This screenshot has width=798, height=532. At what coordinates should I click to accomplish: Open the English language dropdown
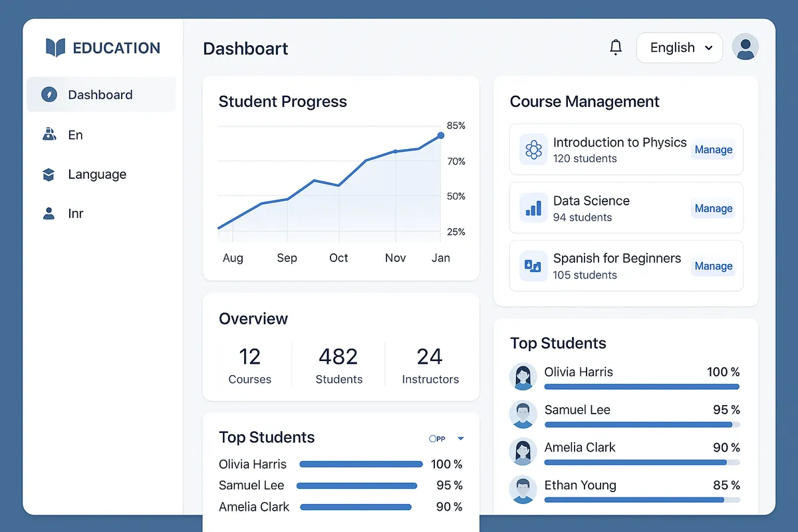679,47
